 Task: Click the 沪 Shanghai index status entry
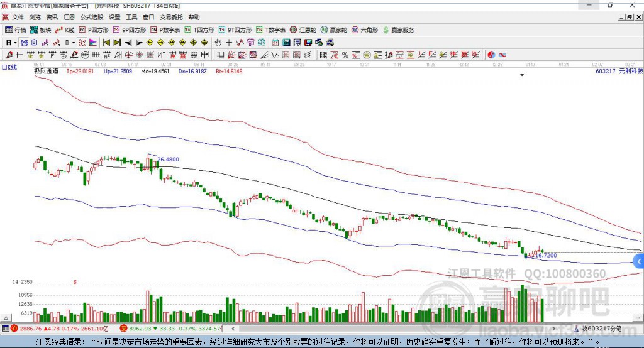pyautogui.click(x=60, y=329)
